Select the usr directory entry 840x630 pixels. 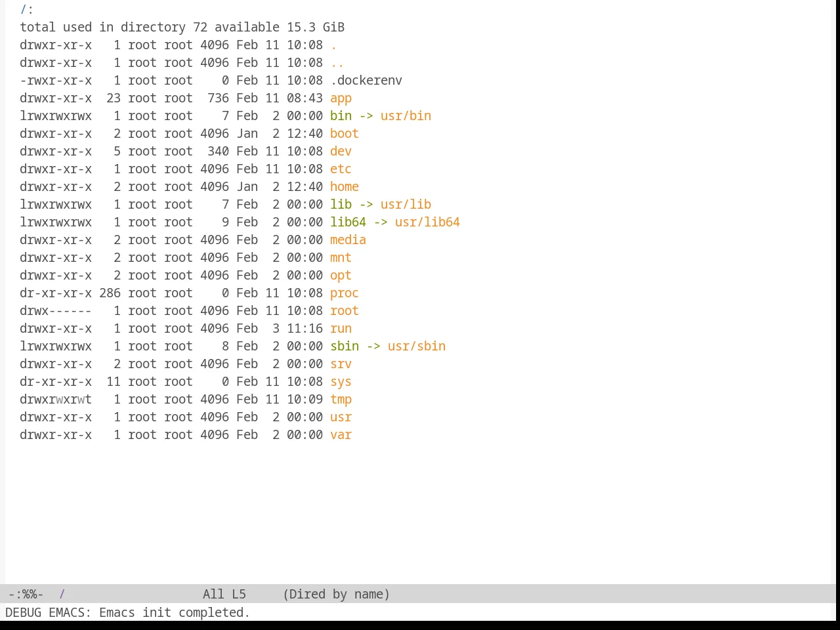pyautogui.click(x=341, y=417)
